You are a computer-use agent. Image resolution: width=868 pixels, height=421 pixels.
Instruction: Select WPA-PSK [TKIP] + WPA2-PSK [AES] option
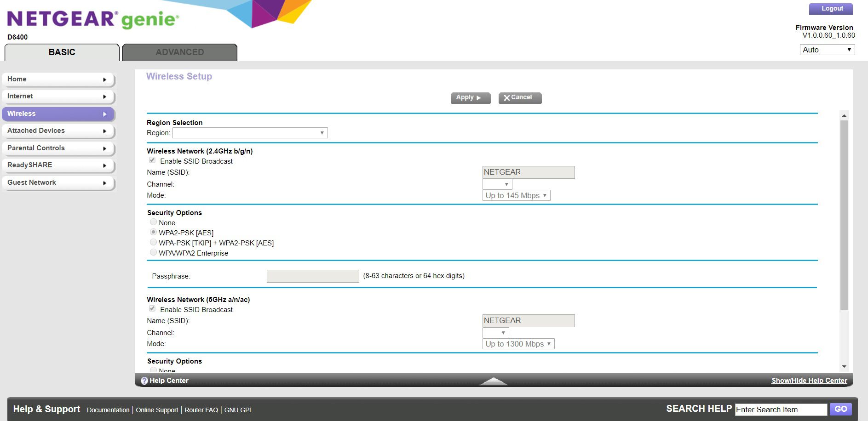153,242
